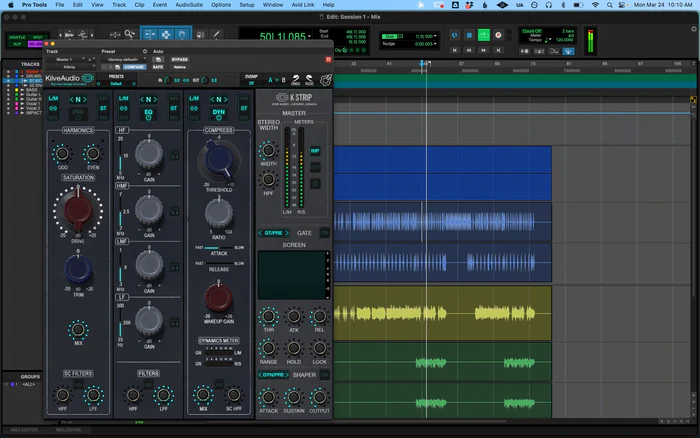The width and height of the screenshot is (700, 438).
Task: Click the COMPARE button
Action: click(132, 68)
